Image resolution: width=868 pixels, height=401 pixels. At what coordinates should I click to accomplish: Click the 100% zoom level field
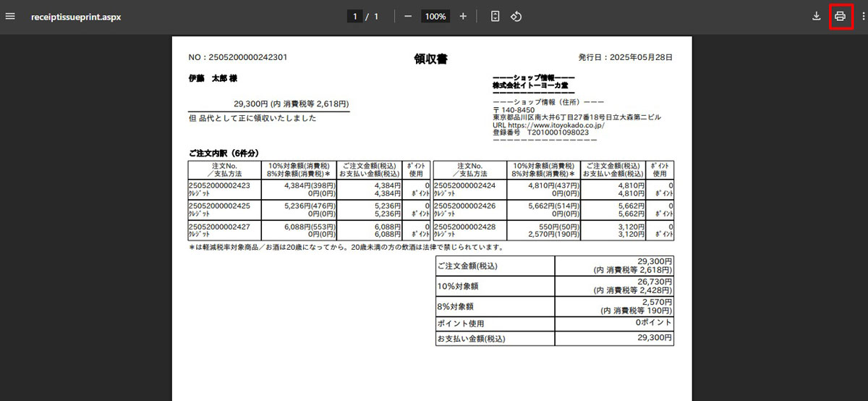[435, 16]
